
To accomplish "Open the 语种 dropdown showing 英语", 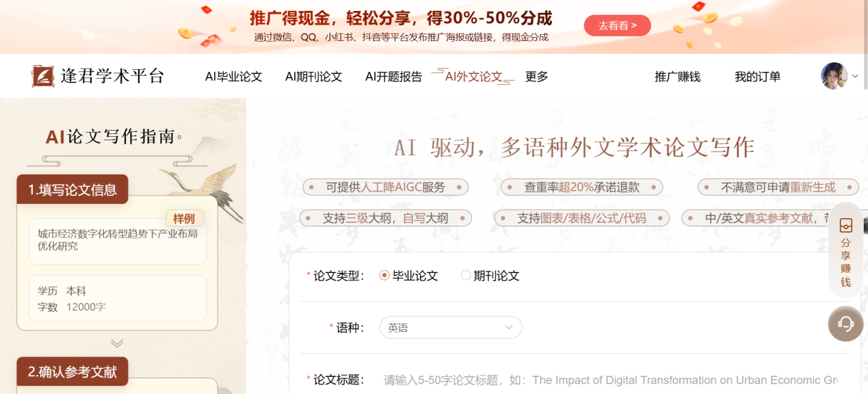I will coord(450,328).
